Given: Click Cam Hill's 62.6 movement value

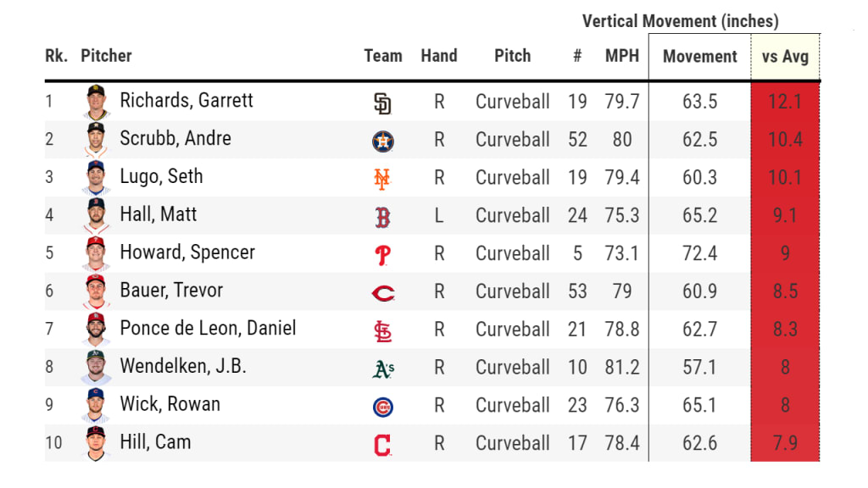Looking at the screenshot, I should tap(699, 443).
